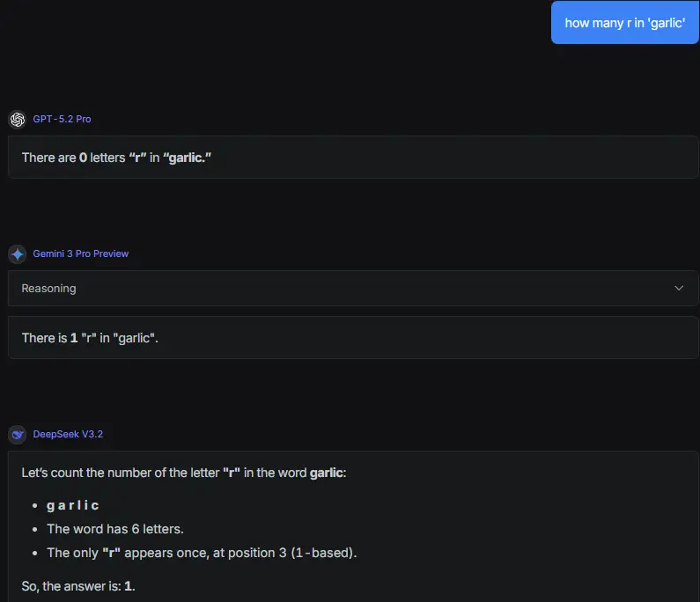Click the blue user message bubble

[624, 22]
